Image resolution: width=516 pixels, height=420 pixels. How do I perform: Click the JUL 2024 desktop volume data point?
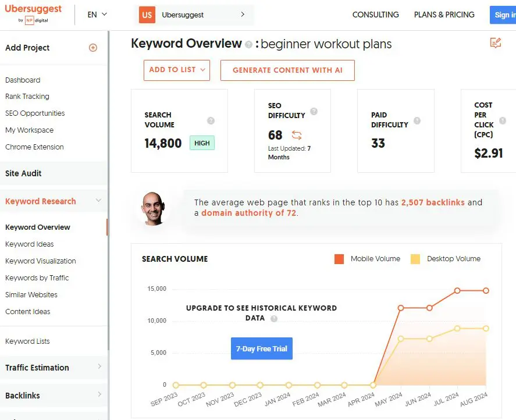(x=457, y=329)
